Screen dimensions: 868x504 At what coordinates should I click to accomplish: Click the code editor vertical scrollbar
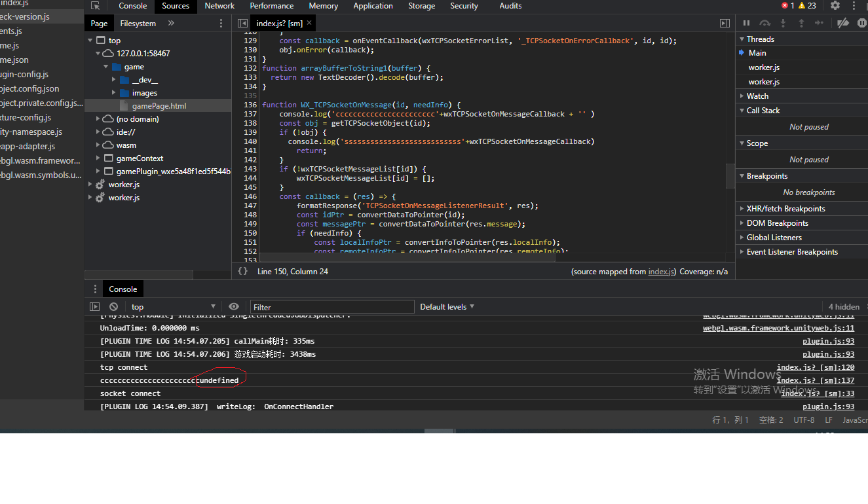[x=730, y=175]
